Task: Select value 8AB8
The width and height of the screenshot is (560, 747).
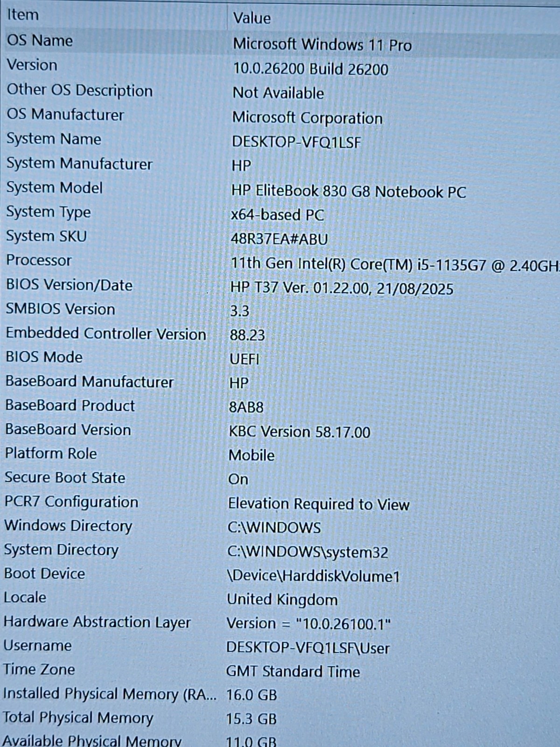Action: click(246, 408)
